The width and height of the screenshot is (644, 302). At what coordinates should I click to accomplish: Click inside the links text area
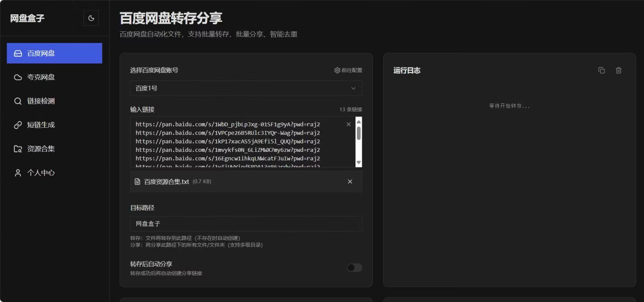click(242, 142)
